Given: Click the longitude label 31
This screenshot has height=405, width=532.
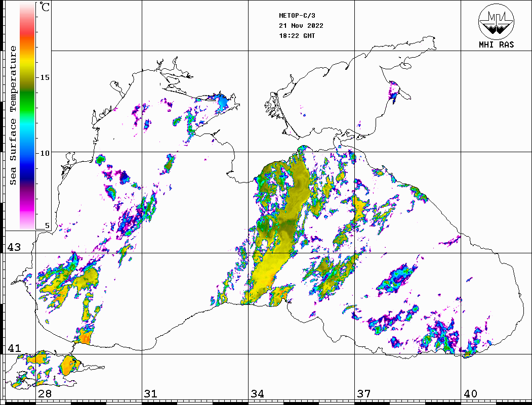Looking at the screenshot, I should click(x=151, y=393).
